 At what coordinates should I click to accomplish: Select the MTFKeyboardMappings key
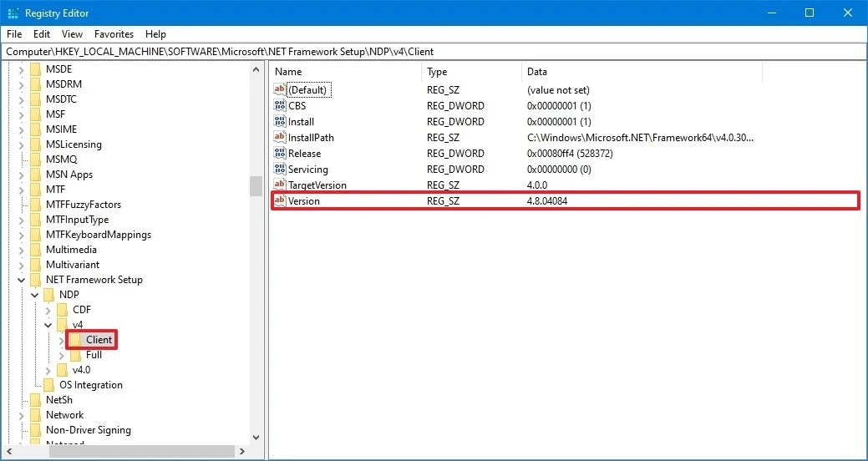99,235
